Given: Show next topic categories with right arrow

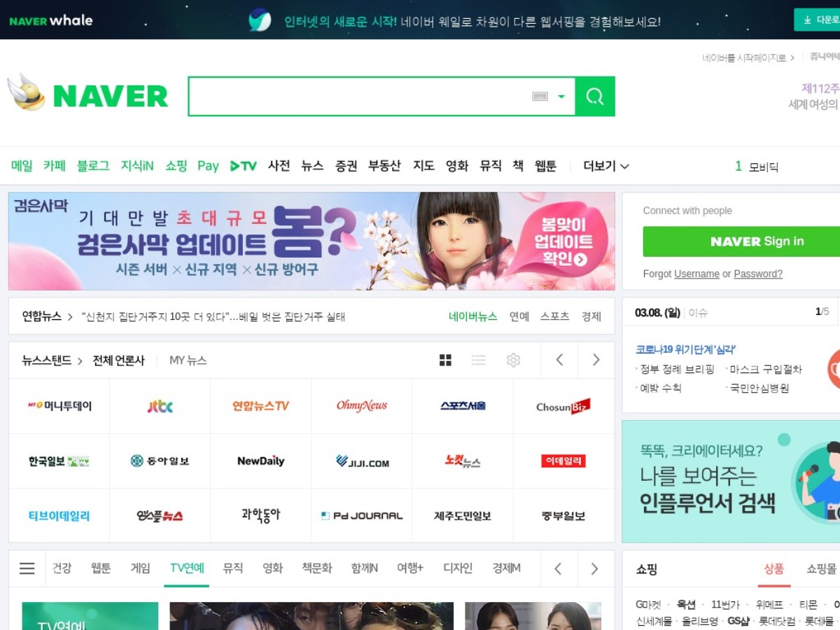Looking at the screenshot, I should click(x=594, y=568).
